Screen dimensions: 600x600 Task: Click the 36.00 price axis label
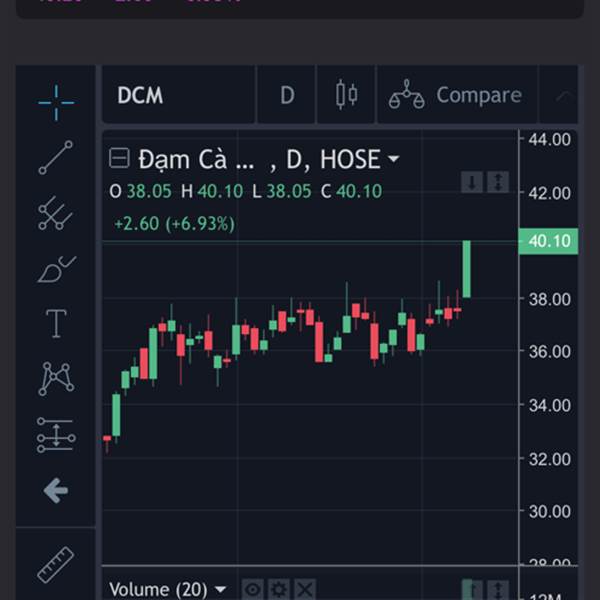pyautogui.click(x=549, y=352)
